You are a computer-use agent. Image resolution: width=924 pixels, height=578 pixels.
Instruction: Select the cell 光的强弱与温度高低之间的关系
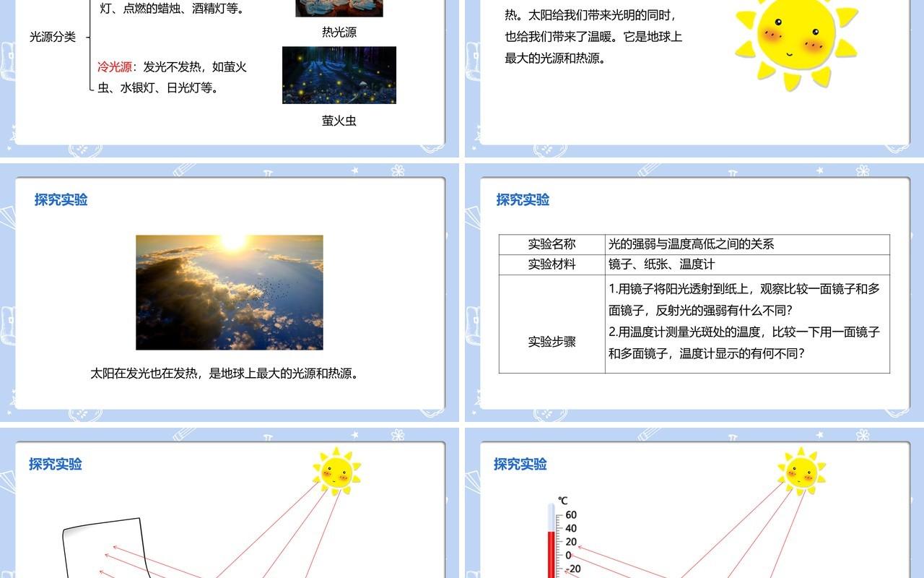pyautogui.click(x=747, y=244)
